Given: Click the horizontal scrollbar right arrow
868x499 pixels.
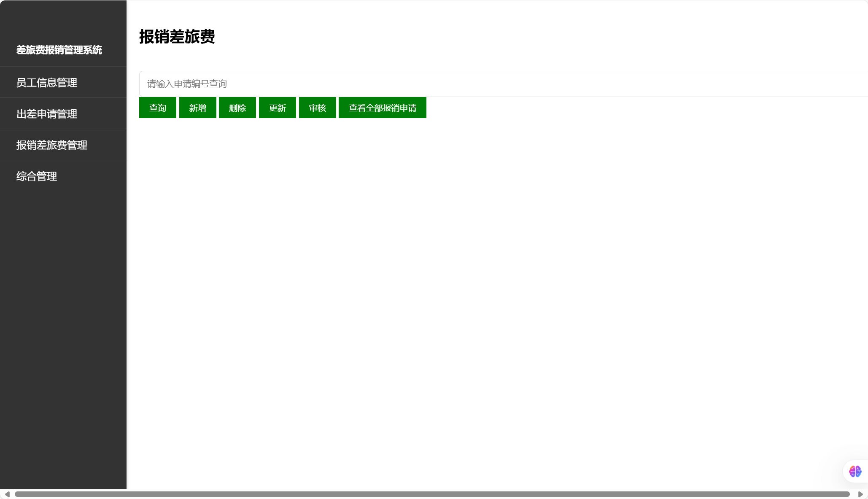Looking at the screenshot, I should (860, 494).
